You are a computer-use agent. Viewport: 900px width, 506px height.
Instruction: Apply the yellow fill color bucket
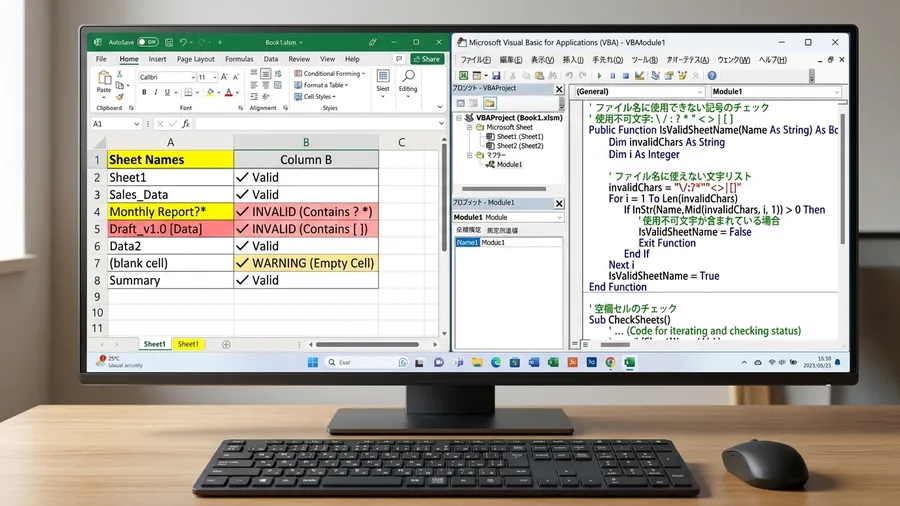tap(210, 92)
